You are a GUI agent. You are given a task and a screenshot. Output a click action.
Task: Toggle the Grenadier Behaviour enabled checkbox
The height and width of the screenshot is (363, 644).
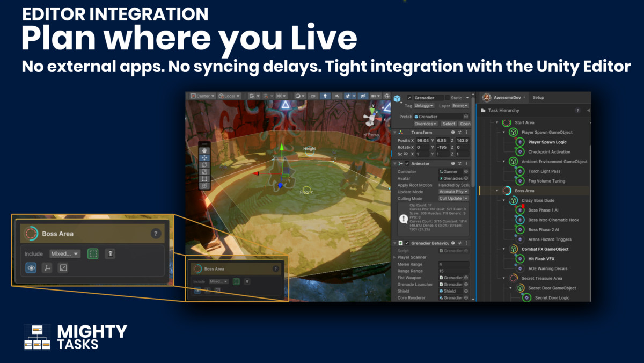407,243
